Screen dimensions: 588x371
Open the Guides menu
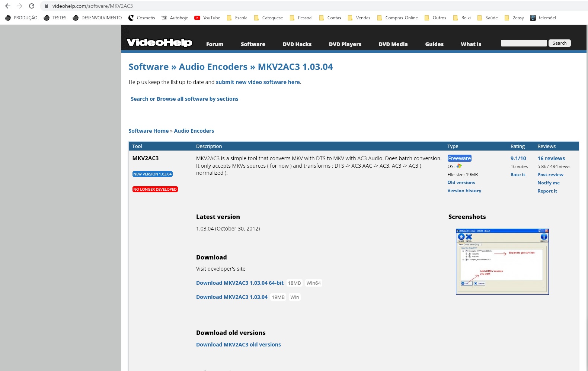(x=434, y=44)
